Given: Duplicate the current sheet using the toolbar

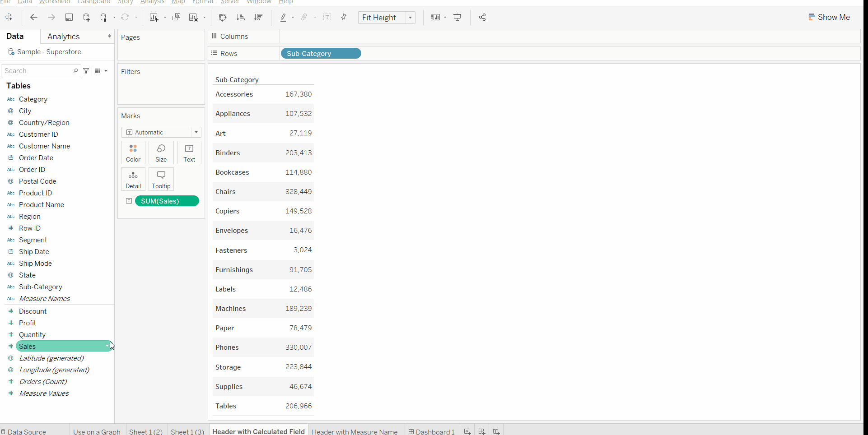Looking at the screenshot, I should click(x=177, y=17).
